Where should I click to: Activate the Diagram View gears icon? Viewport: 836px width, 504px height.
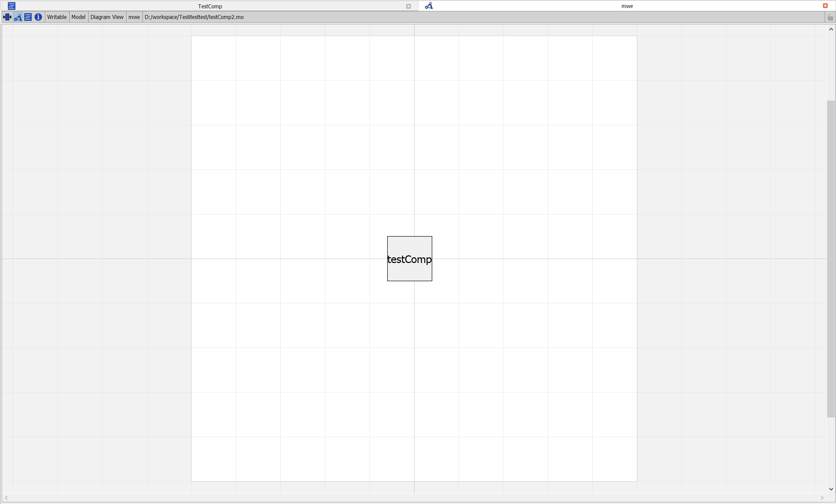pyautogui.click(x=17, y=17)
